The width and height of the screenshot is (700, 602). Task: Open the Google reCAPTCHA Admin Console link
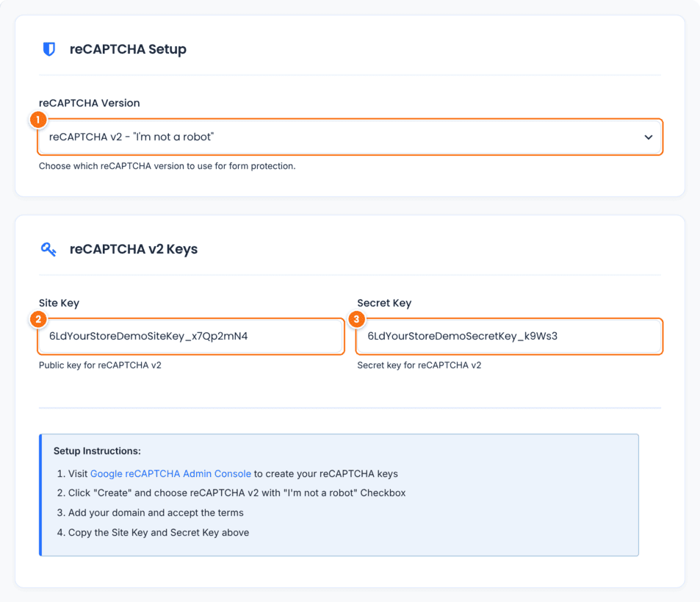[x=170, y=474]
